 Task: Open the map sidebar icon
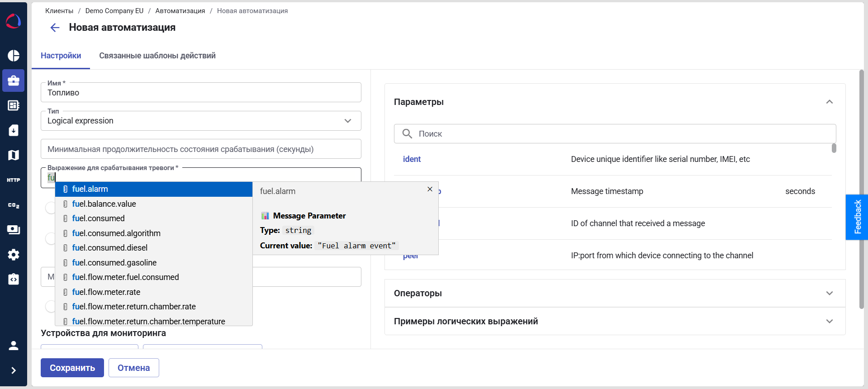[x=14, y=155]
